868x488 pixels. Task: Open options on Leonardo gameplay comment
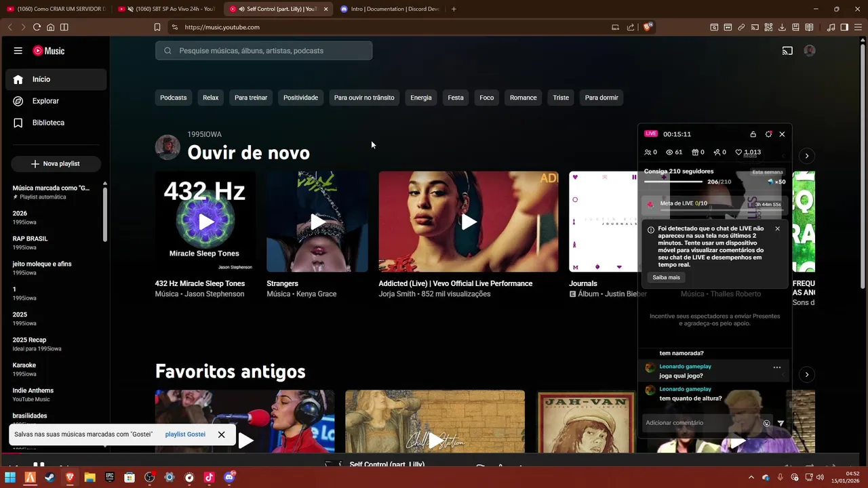(x=777, y=367)
